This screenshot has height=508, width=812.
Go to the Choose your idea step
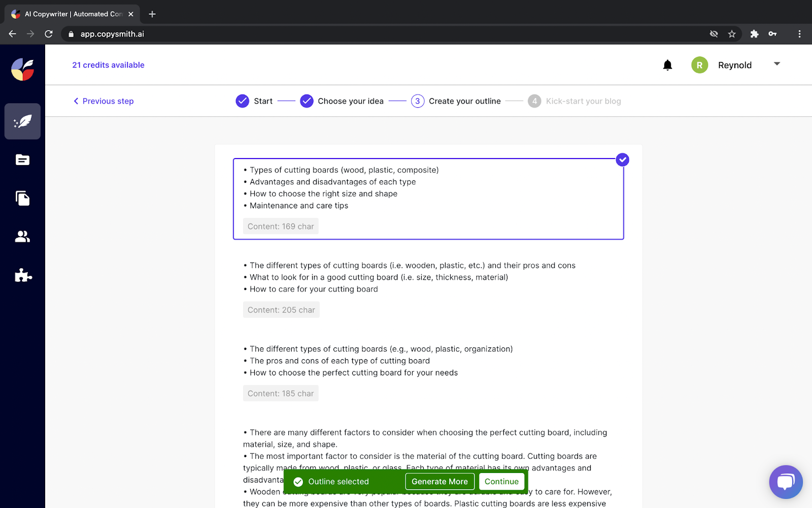342,101
